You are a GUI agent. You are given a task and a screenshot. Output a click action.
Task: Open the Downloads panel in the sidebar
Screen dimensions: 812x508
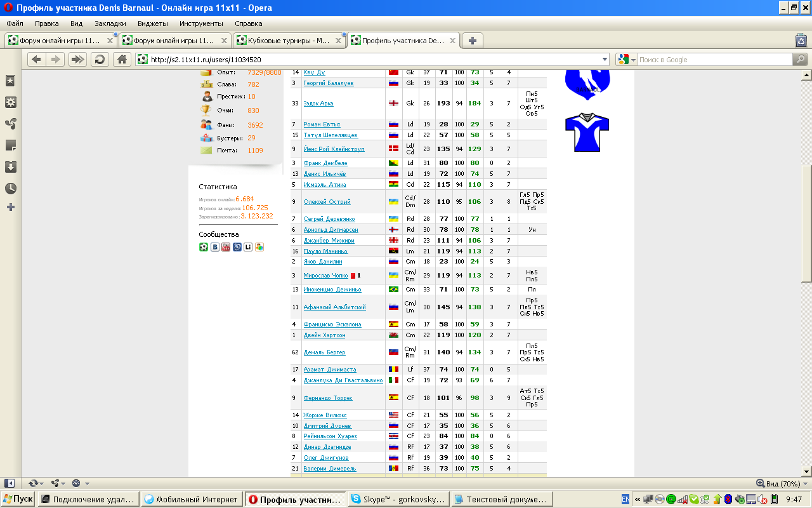coord(10,167)
